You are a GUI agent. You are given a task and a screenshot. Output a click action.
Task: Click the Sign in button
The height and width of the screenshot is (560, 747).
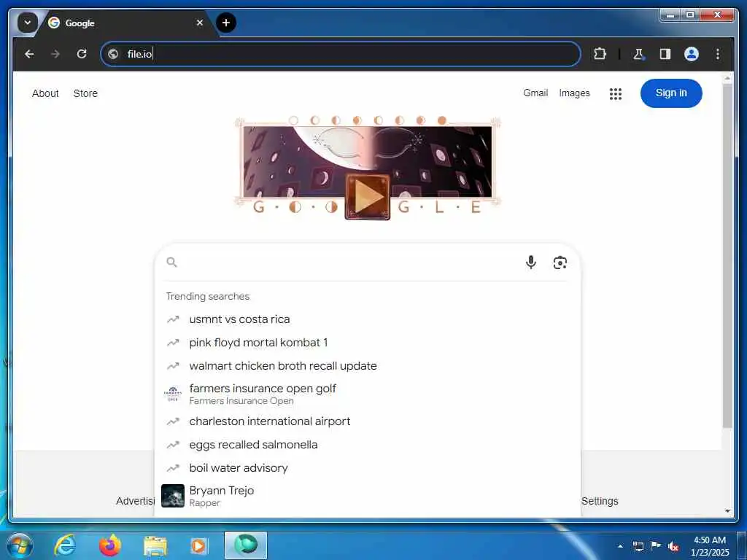[671, 93]
